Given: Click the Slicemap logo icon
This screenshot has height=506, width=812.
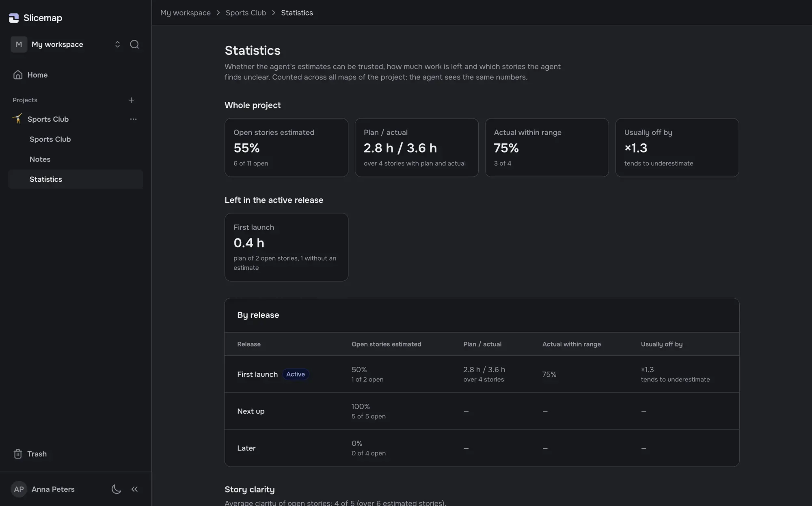Looking at the screenshot, I should tap(14, 18).
